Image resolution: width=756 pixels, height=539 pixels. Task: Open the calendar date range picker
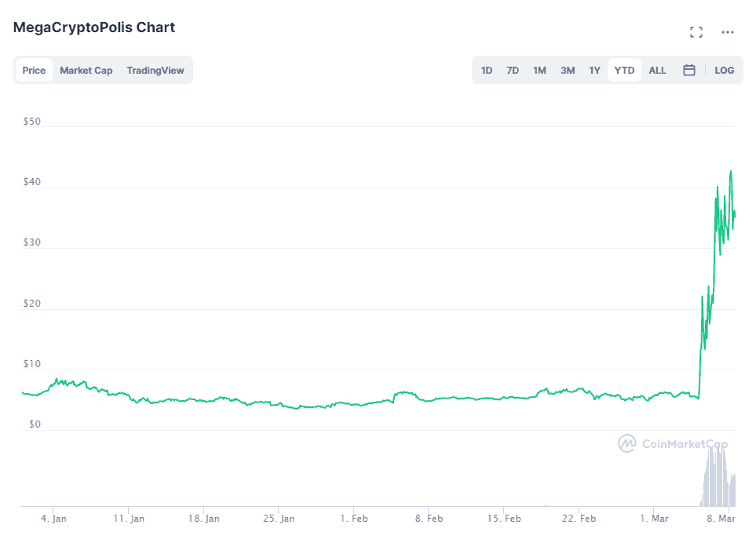click(x=689, y=71)
